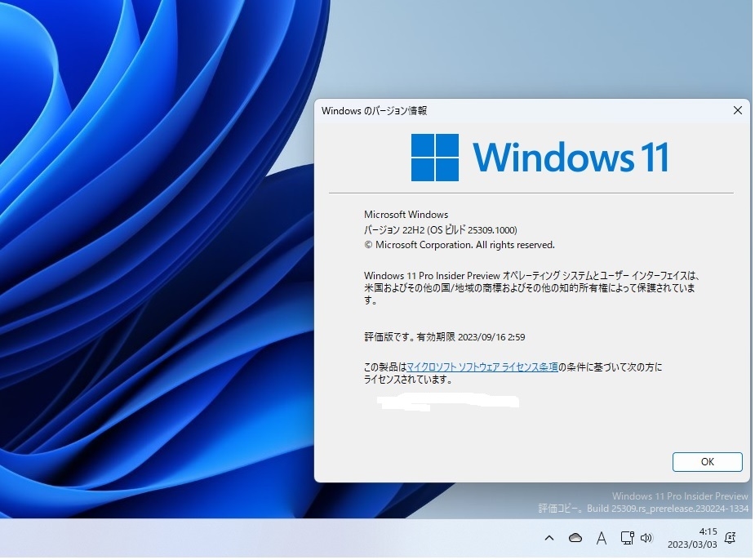This screenshot has width=755, height=560.
Task: Select the バージョン 22H2 (OS ビルド 25309.1000) text
Action: 441,230
